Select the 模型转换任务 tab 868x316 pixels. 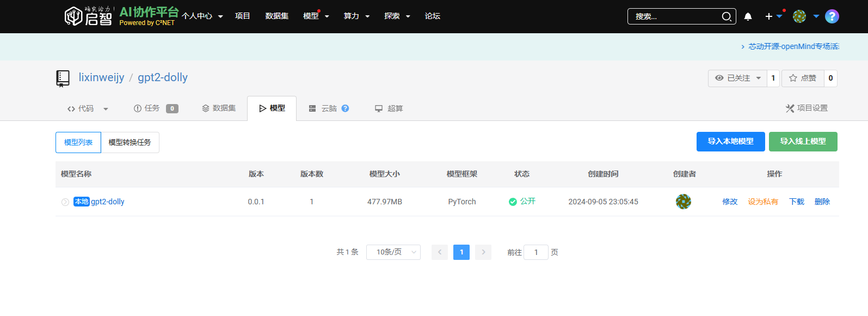(130, 142)
